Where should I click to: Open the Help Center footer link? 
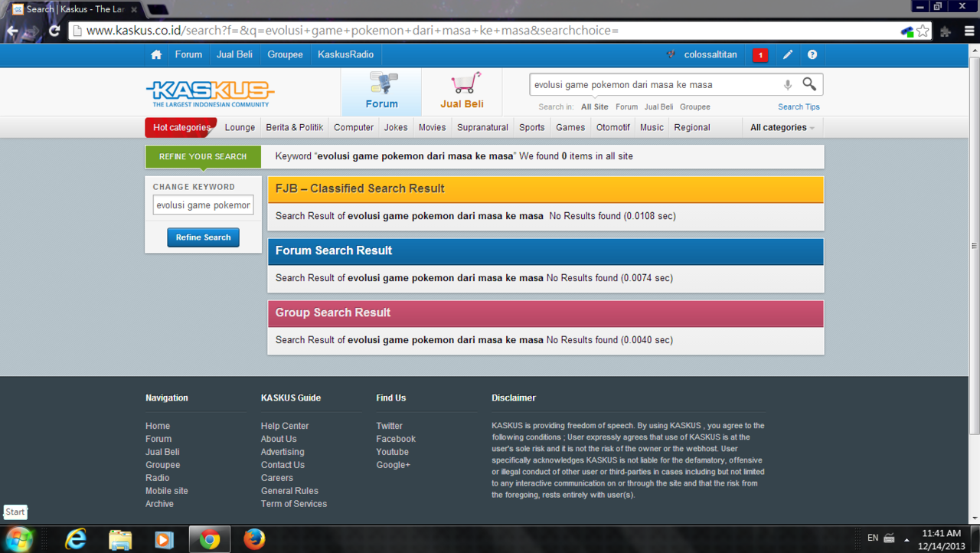[x=285, y=426]
